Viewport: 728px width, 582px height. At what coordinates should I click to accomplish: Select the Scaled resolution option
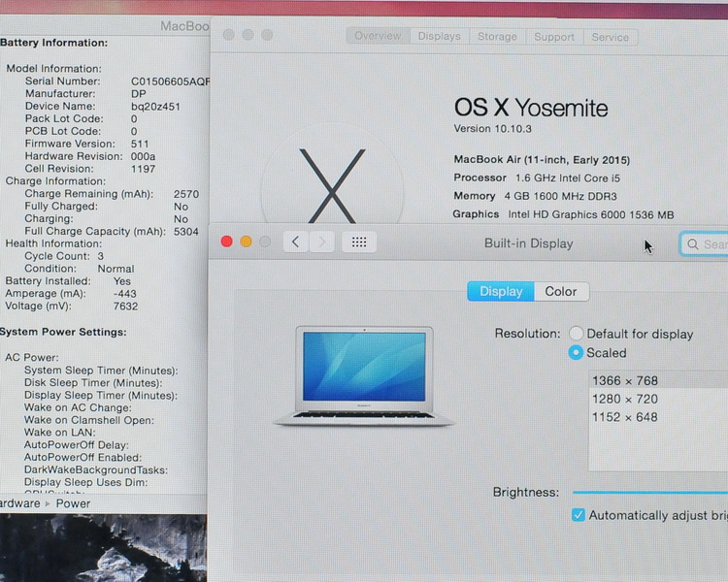[576, 353]
